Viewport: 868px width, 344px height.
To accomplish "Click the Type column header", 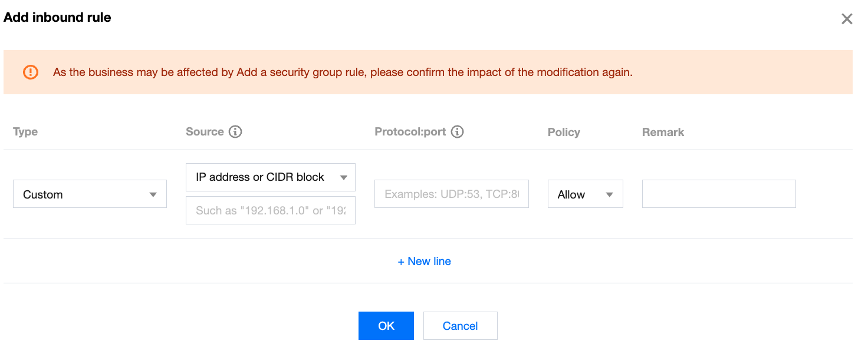I will tap(25, 131).
